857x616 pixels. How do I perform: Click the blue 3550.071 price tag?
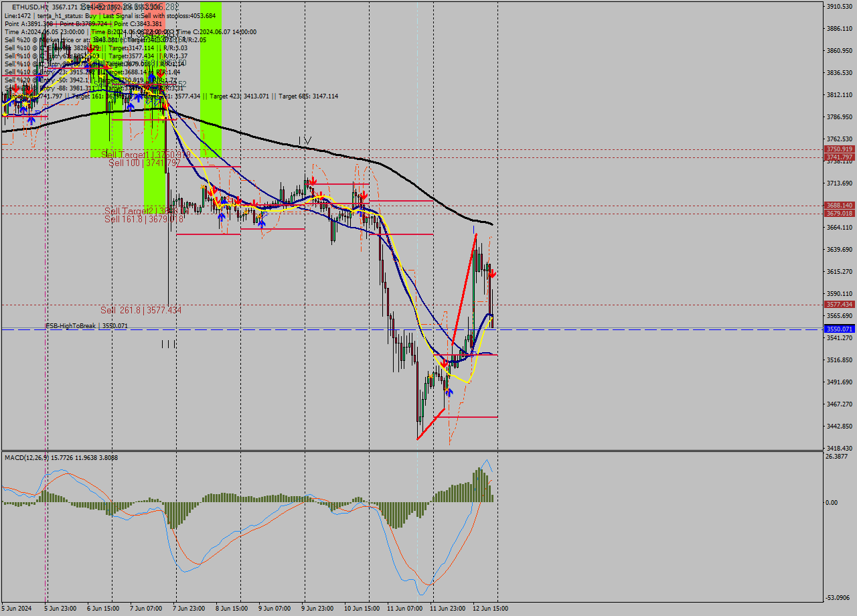[x=840, y=329]
